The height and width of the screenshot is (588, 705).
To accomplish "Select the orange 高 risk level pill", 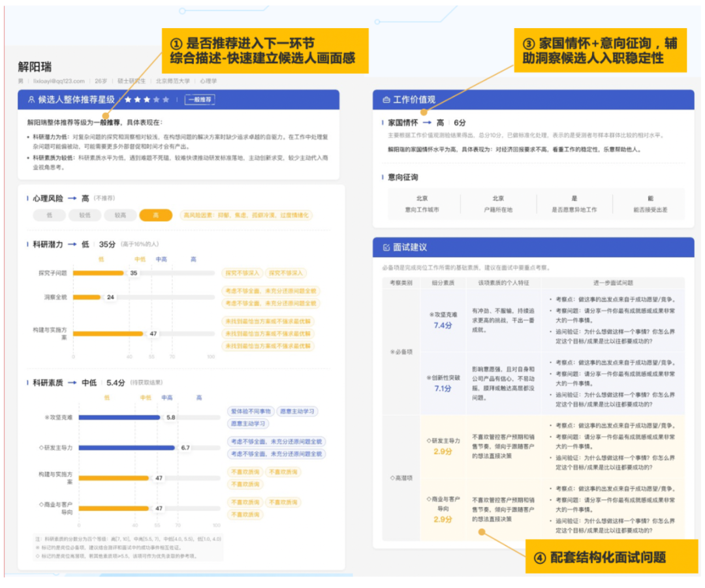I will pos(155,215).
